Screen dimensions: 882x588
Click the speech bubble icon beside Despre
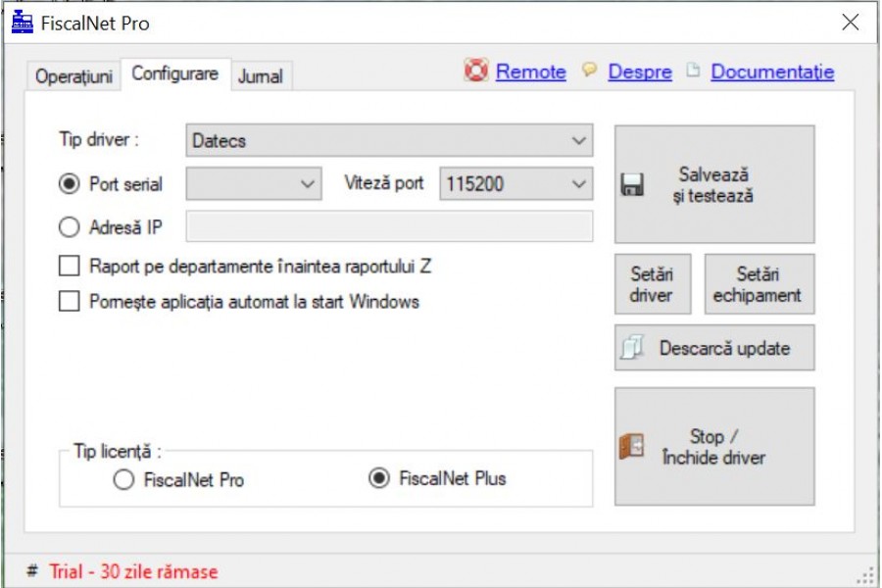click(x=589, y=70)
